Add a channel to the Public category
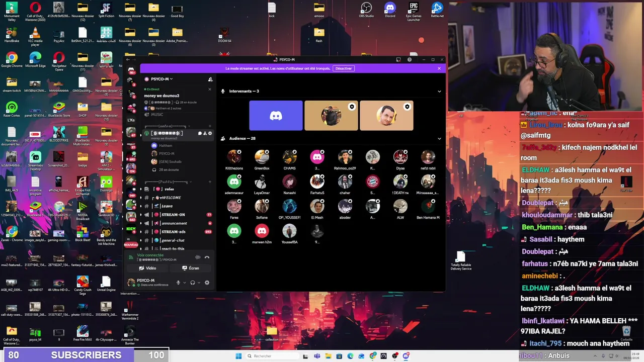The image size is (644, 362). pyautogui.click(x=210, y=182)
